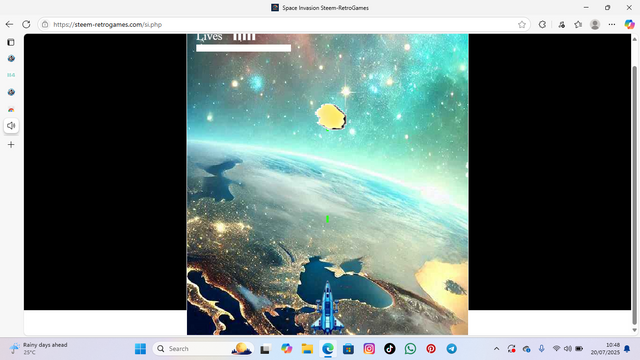Click the sync tray icon with red dot
640x360 pixels.
[x=511, y=349]
